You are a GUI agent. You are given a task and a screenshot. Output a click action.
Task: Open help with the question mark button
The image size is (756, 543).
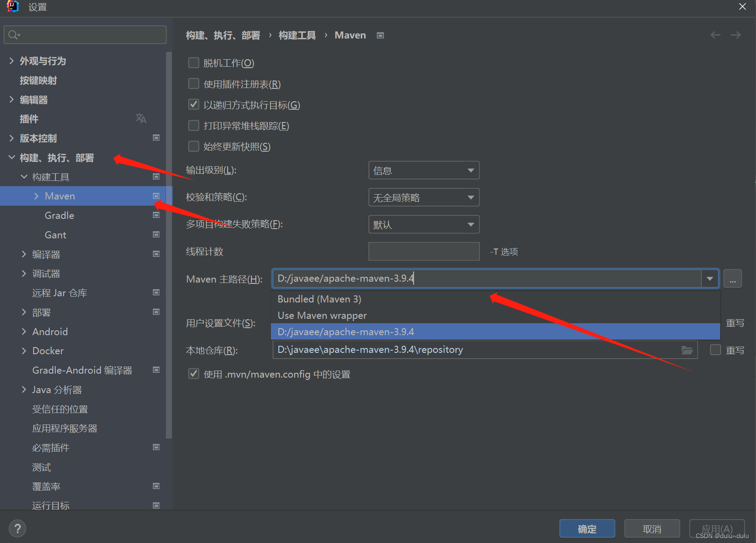(x=17, y=528)
